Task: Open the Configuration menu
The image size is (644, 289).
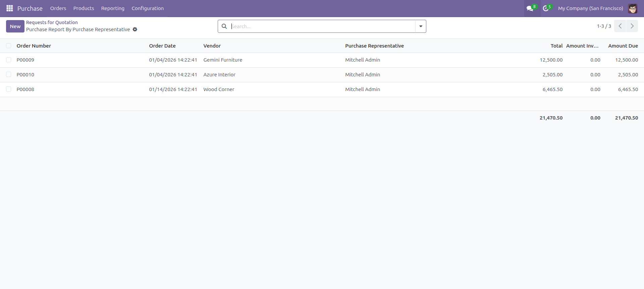Action: coord(148,8)
